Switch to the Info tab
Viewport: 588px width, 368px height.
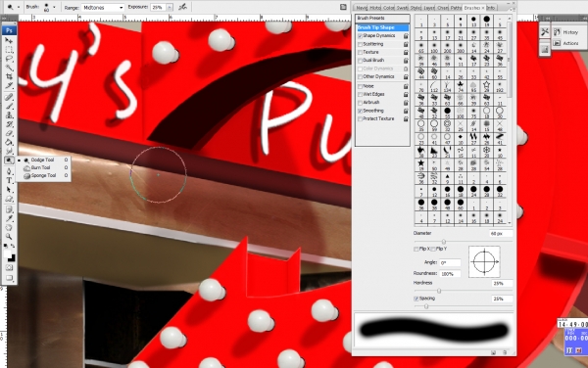[491, 8]
